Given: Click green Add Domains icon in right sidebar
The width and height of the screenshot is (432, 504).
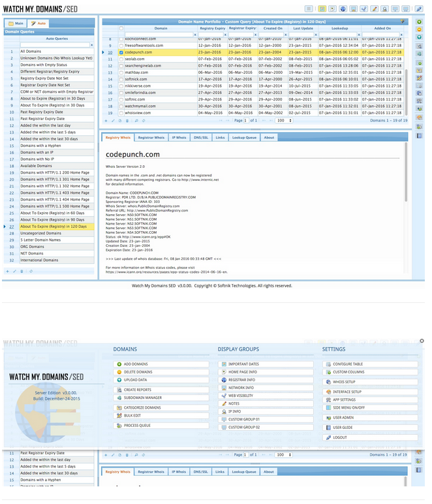Looking at the screenshot, I should tap(419, 22).
